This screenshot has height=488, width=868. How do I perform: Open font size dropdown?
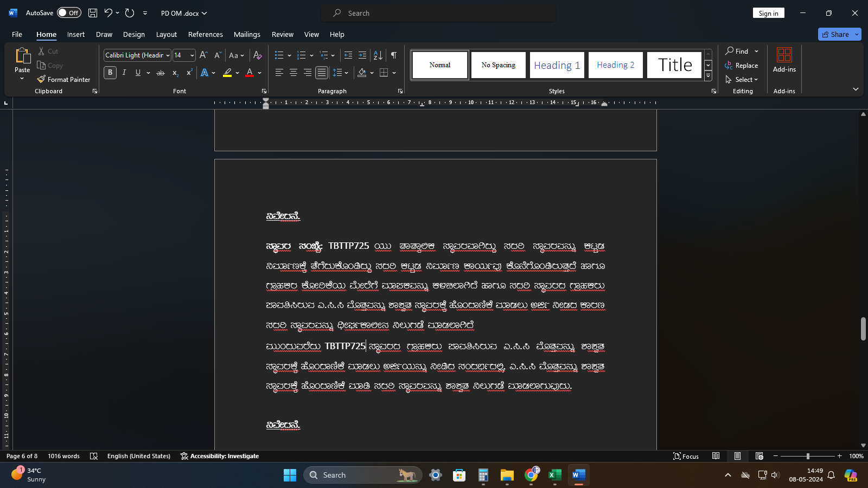coord(192,55)
